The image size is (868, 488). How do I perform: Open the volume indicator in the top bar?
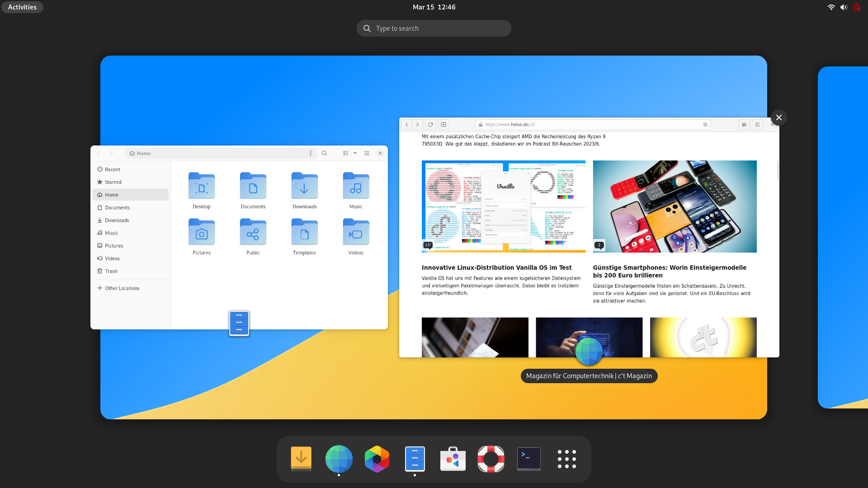tap(844, 7)
